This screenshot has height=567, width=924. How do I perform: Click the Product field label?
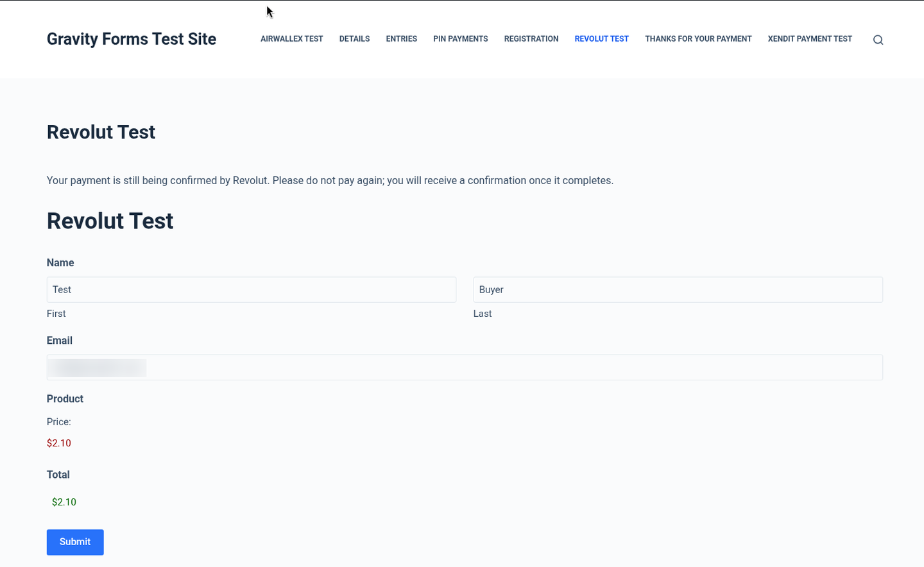pyautogui.click(x=65, y=399)
